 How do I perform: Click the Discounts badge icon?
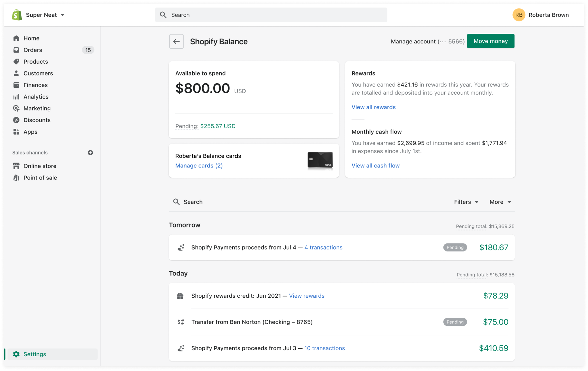tap(17, 120)
